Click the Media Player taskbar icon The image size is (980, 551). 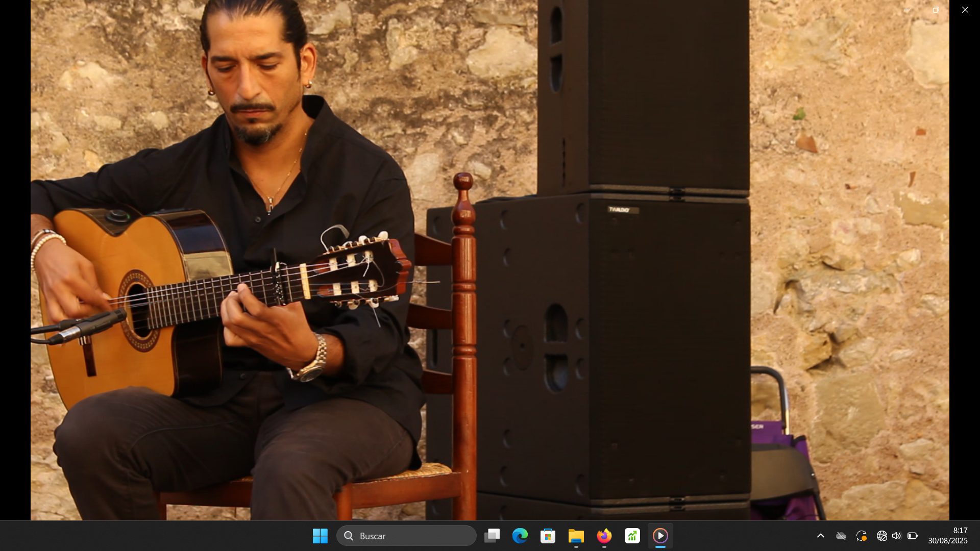[660, 536]
